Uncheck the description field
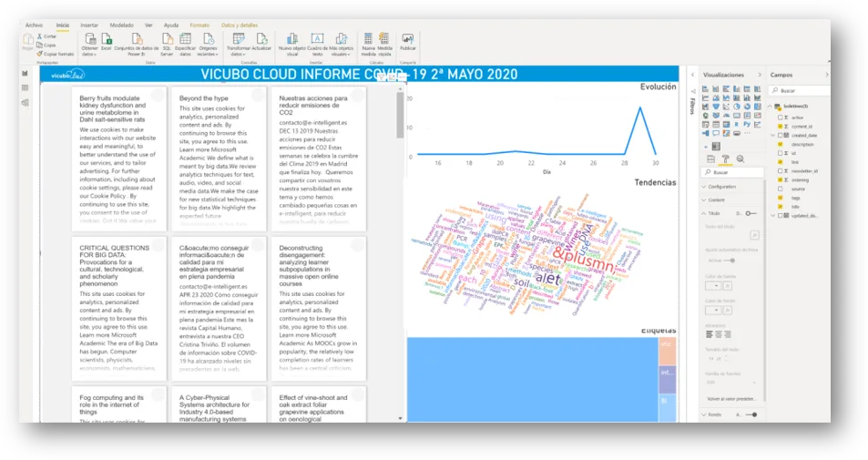Screen dimensions: 868x460 click(780, 144)
